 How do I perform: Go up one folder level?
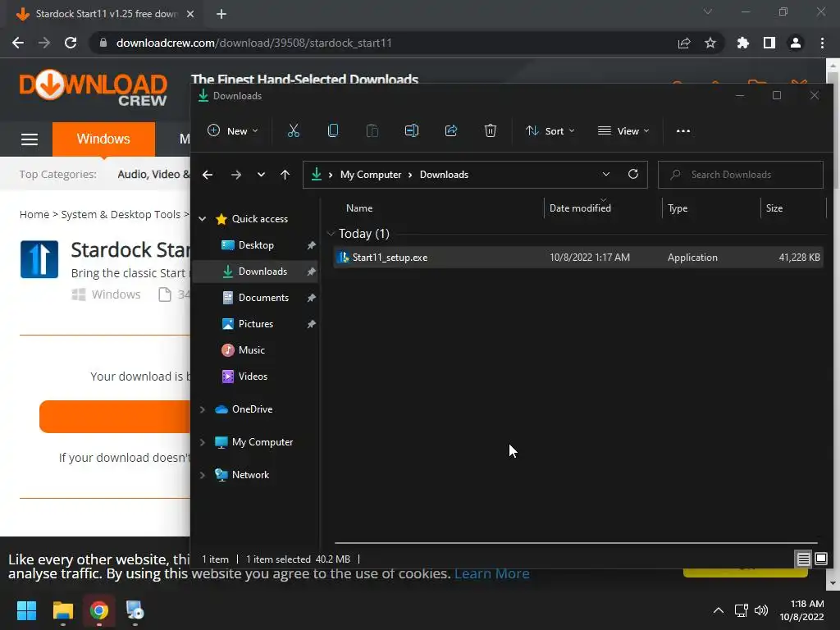pyautogui.click(x=285, y=175)
